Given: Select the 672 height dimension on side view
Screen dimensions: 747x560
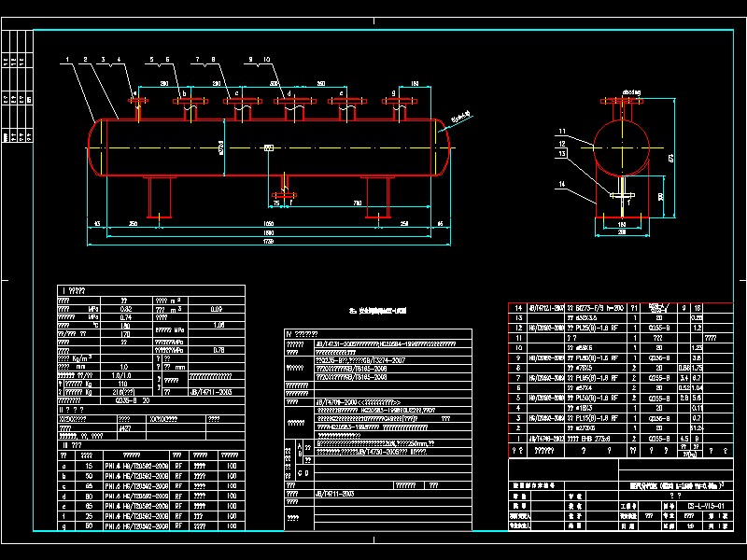Looking at the screenshot, I should click(671, 158).
